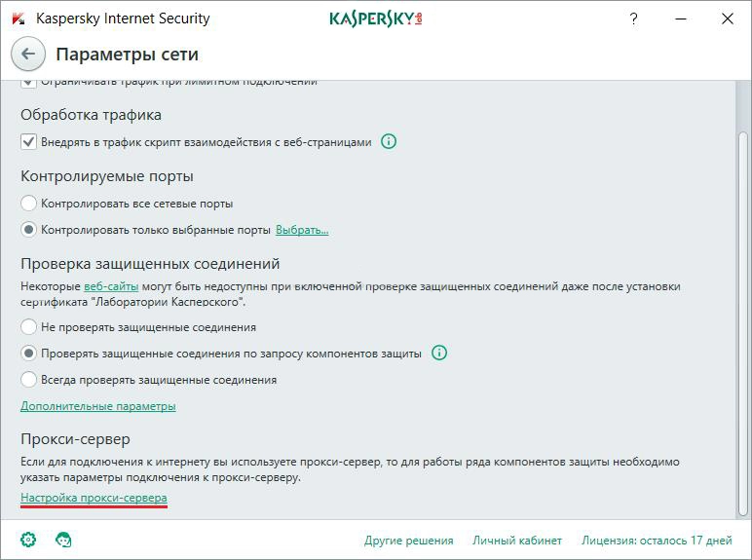Viewport: 752px width, 560px height.
Task: Select Контролировать только выбранные порты
Action: tap(28, 230)
